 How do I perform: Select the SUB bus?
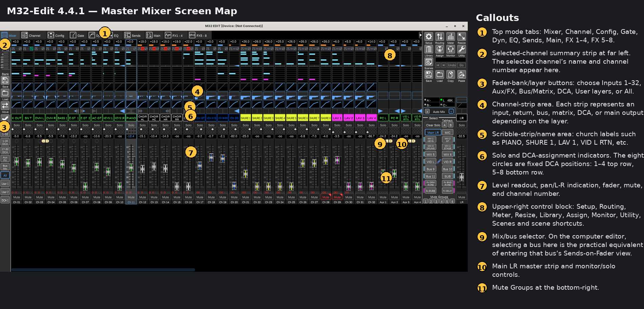click(x=448, y=176)
